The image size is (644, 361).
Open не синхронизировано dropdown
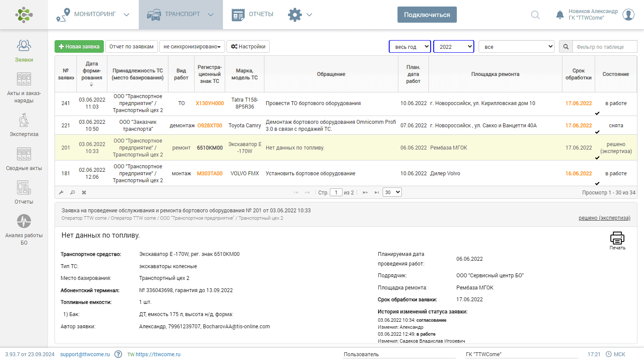coord(192,47)
